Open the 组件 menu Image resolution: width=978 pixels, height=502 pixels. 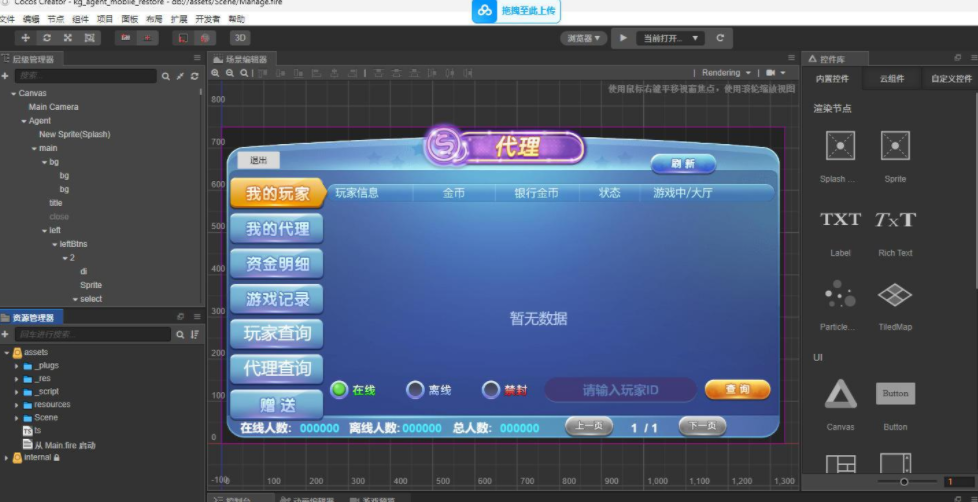(x=80, y=19)
